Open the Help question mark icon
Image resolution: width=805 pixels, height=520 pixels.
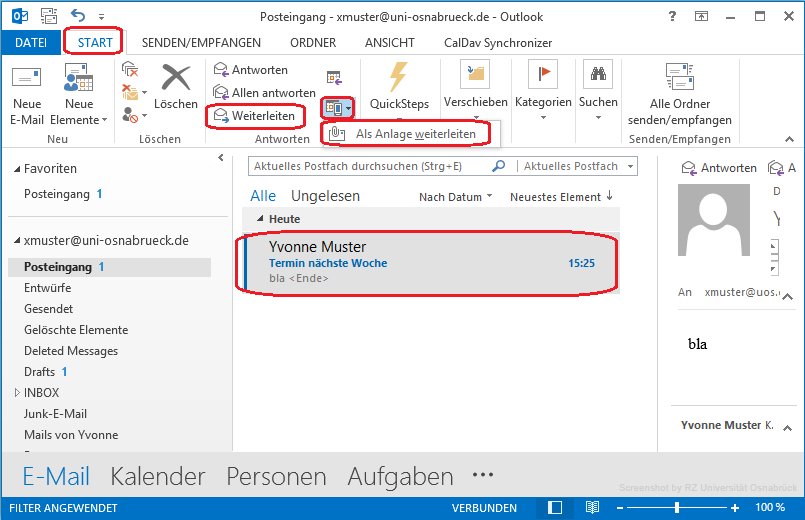click(672, 16)
